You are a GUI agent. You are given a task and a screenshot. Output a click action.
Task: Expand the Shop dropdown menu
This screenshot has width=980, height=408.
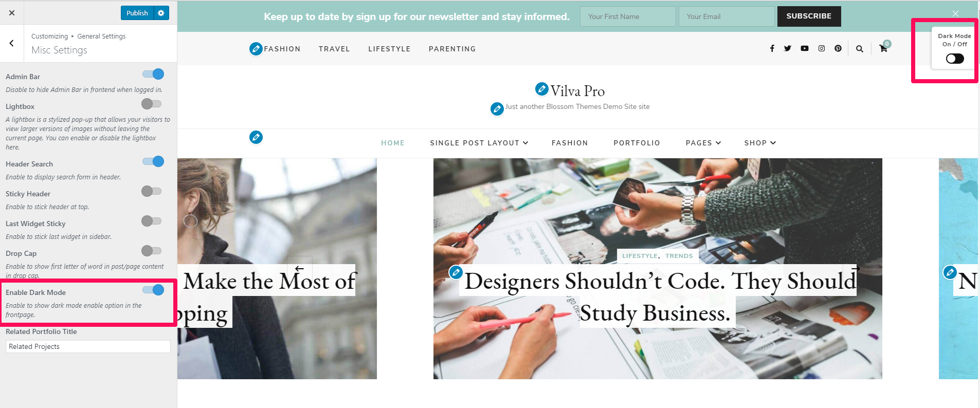[760, 143]
